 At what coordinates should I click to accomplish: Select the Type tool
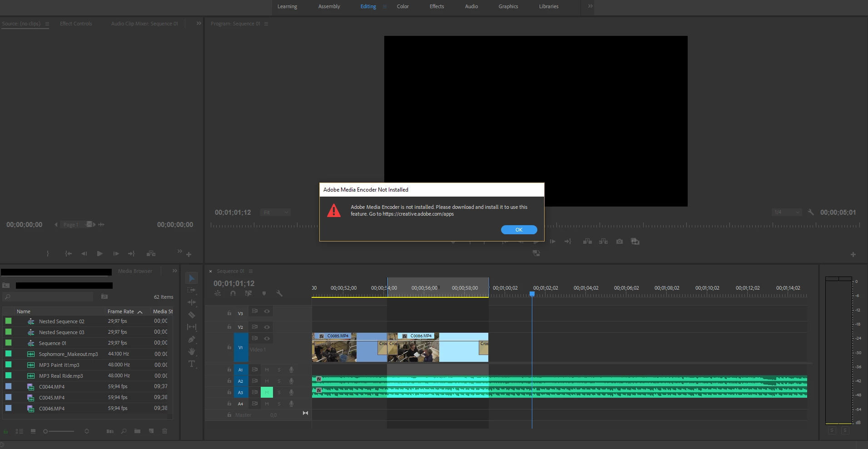[x=192, y=364]
